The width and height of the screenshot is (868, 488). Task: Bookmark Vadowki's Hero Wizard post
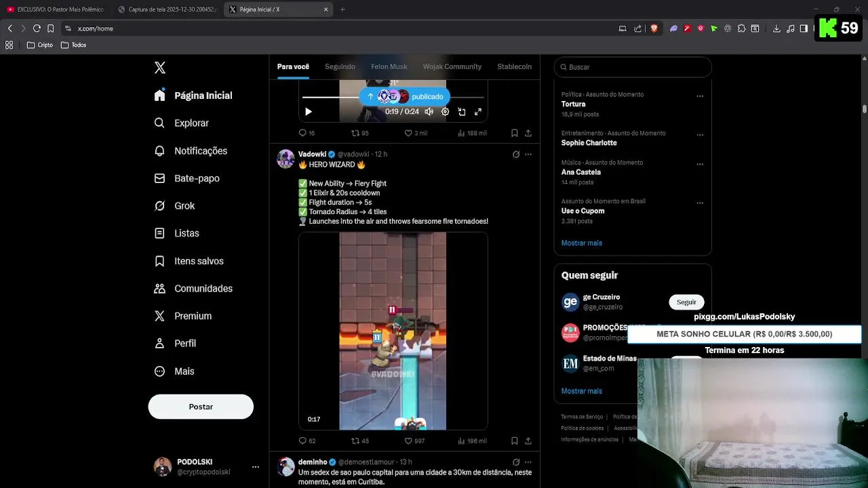(x=515, y=441)
